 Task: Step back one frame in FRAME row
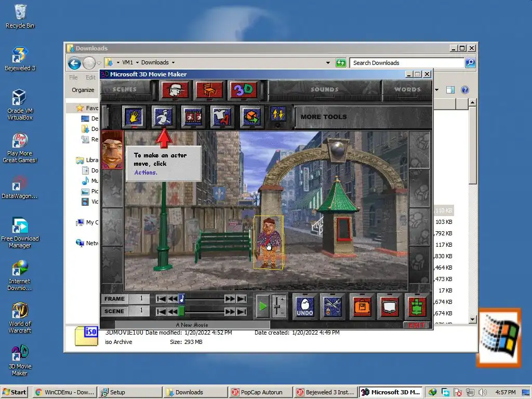[x=172, y=299]
